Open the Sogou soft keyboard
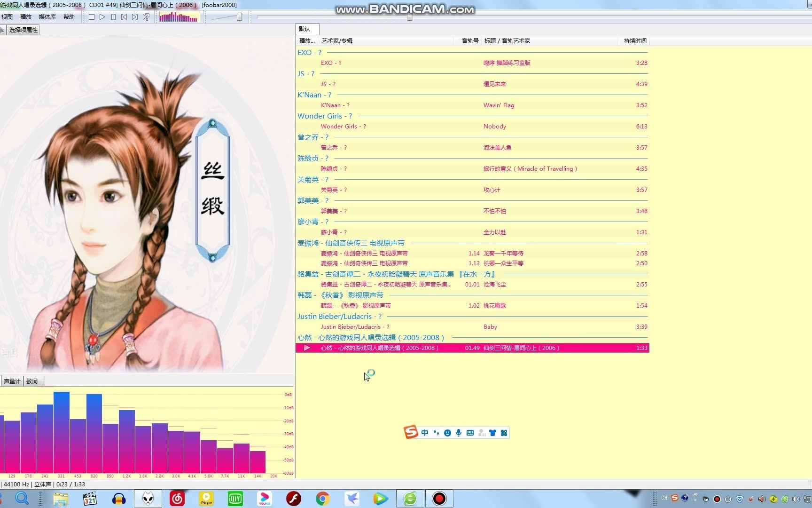812x508 pixels. (470, 433)
